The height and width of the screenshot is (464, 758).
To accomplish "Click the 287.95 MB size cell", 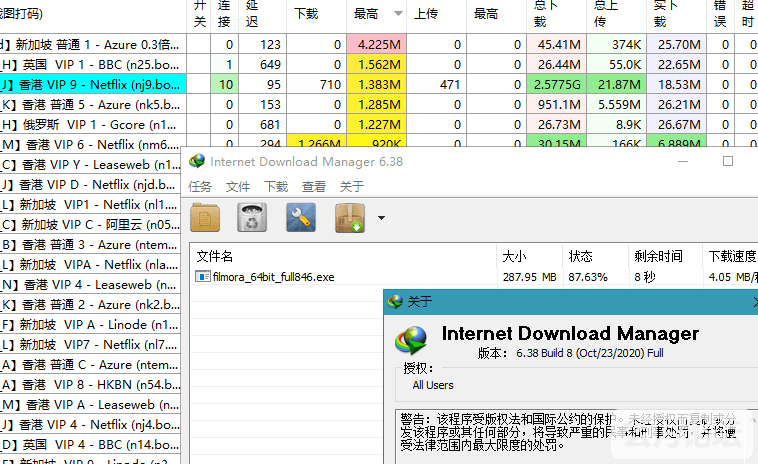I will 529,277.
